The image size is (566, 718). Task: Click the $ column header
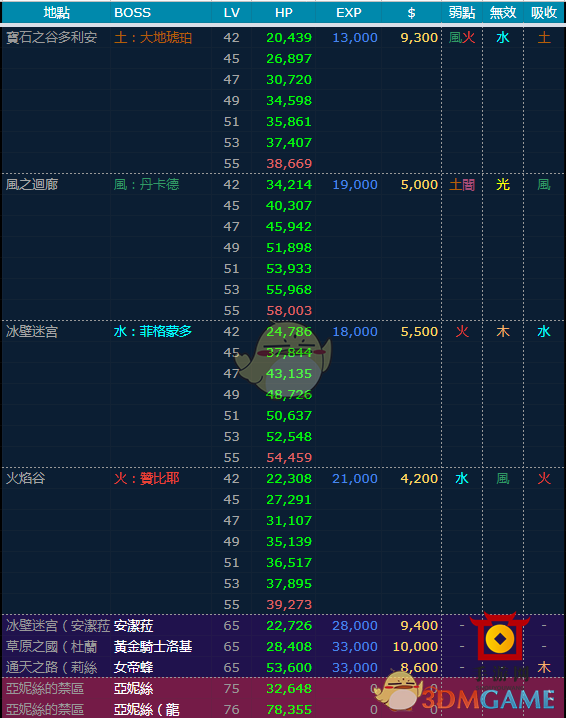point(411,13)
